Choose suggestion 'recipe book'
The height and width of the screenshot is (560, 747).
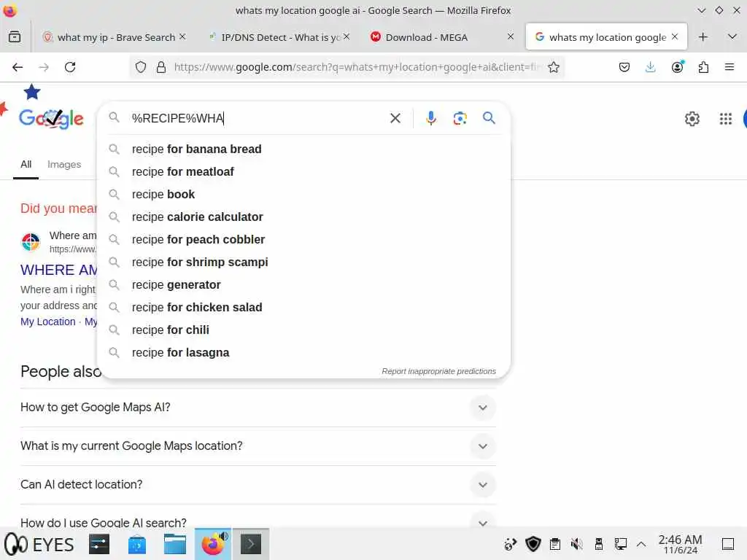(303, 194)
